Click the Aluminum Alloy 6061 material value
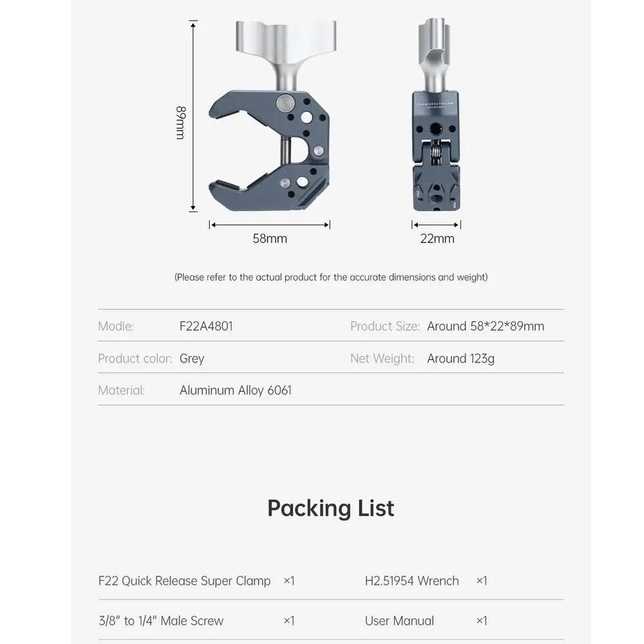 click(236, 390)
